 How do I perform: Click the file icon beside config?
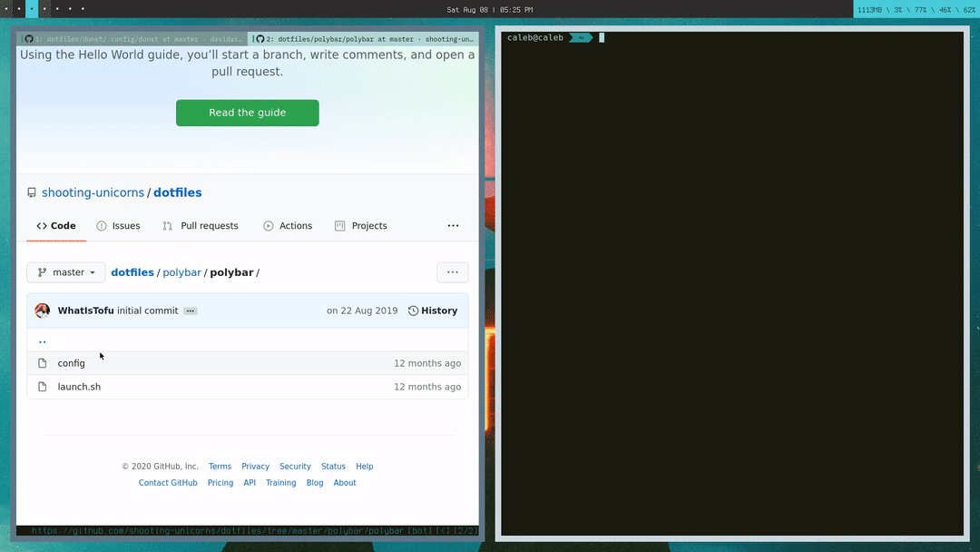[43, 363]
